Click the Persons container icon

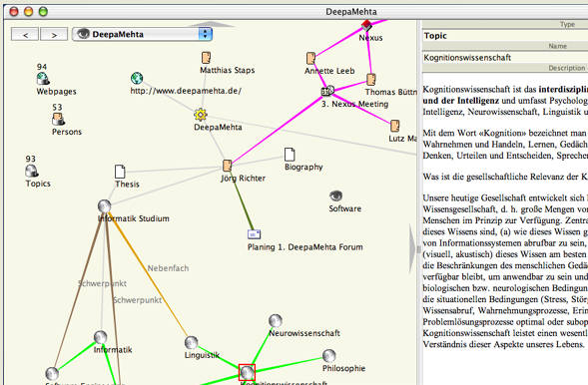point(58,119)
